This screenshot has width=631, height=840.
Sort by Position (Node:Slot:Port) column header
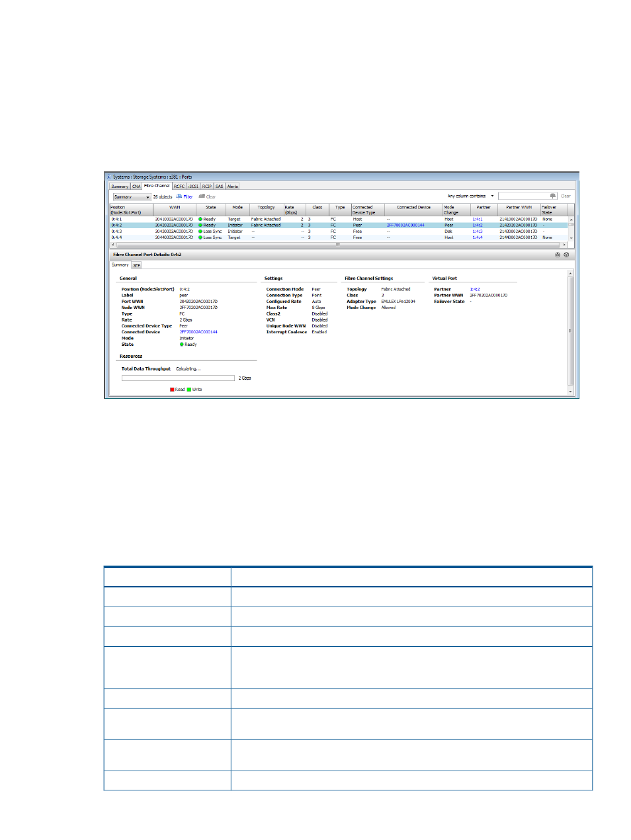(131, 210)
